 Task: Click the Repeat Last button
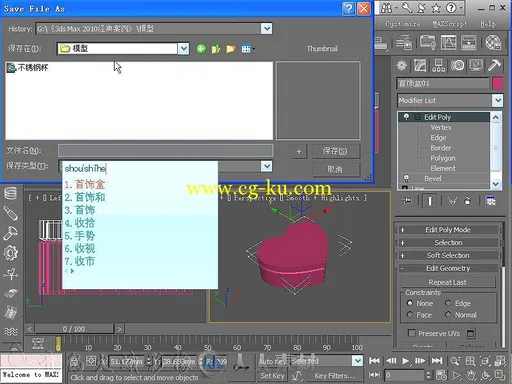click(x=448, y=282)
